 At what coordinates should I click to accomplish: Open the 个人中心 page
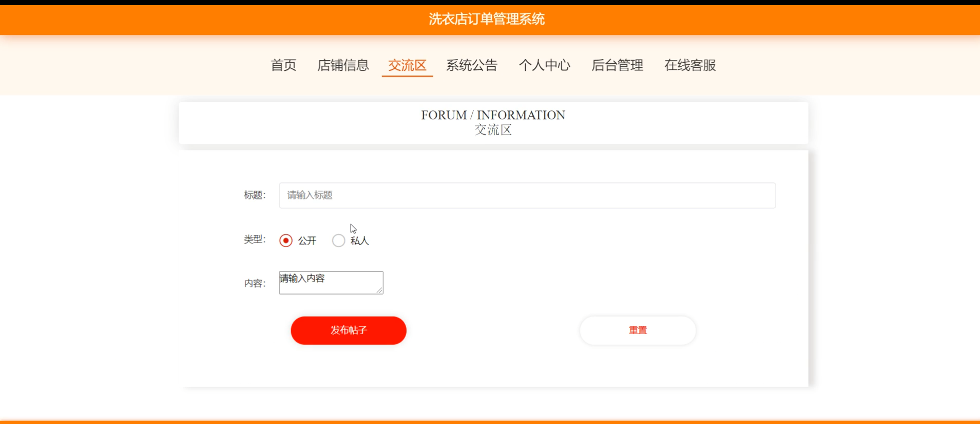pos(545,65)
